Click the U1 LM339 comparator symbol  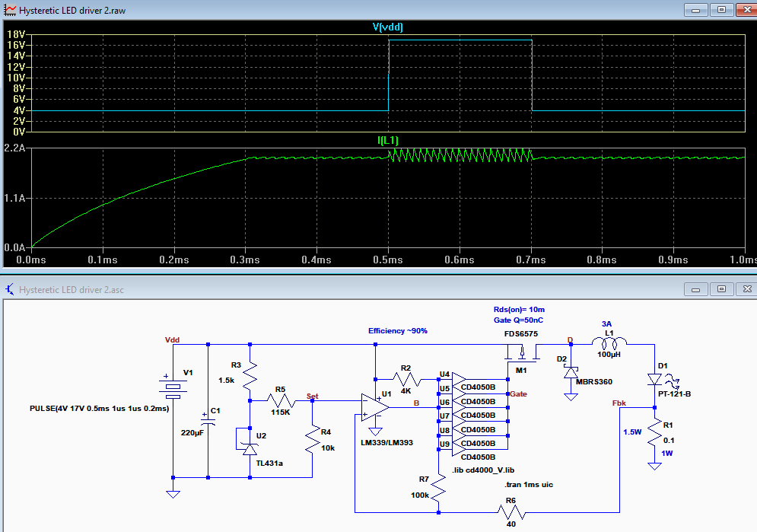(375, 408)
